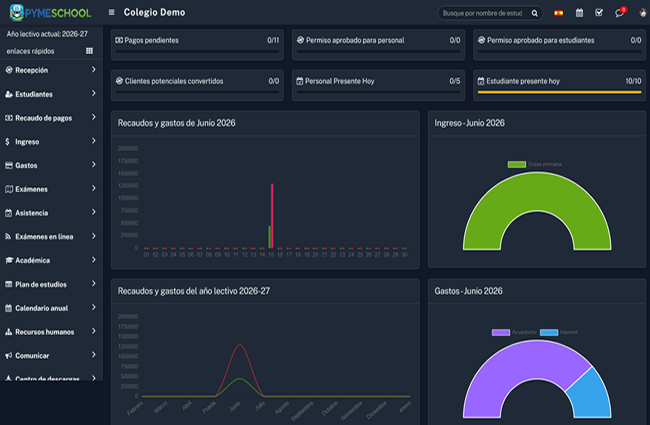Open the Spanish flag language selector
This screenshot has height=425, width=650.
tap(558, 13)
